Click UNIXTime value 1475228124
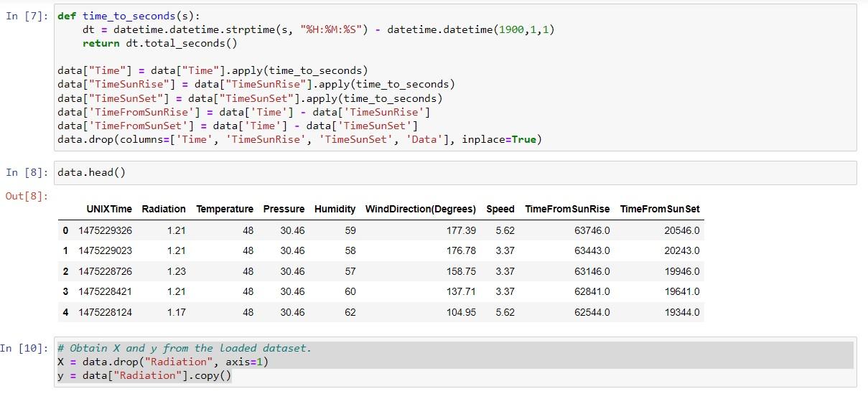This screenshot has height=404, width=868. (x=106, y=312)
